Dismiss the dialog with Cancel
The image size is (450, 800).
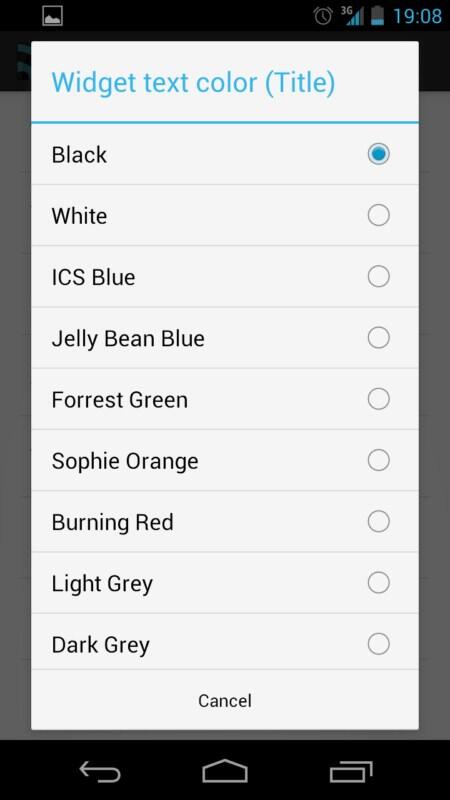coord(225,701)
